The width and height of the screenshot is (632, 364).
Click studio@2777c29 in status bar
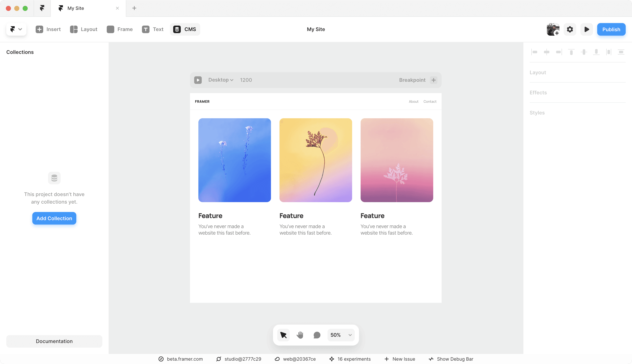click(x=239, y=359)
